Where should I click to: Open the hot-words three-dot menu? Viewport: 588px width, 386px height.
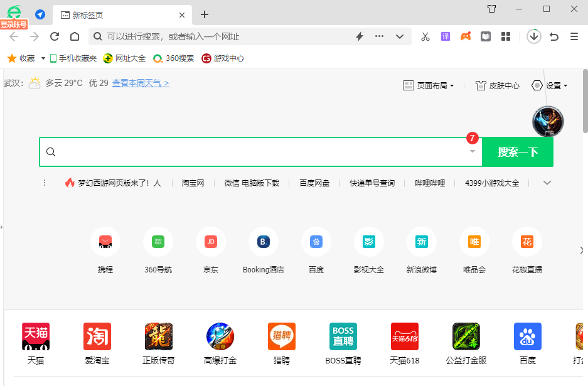pyautogui.click(x=45, y=183)
